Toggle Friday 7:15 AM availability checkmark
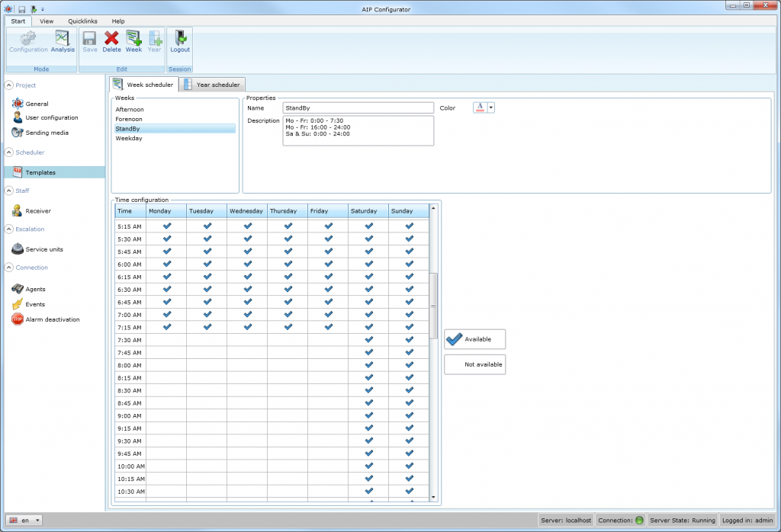Viewport: 781px width, 532px height. coord(329,327)
